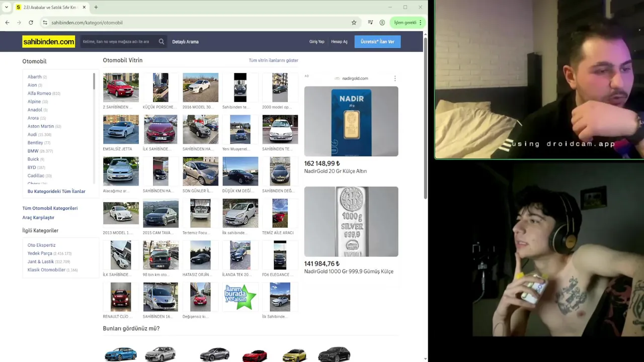The height and width of the screenshot is (362, 644).
Task: Bookmark this page with the star icon
Action: pyautogui.click(x=354, y=23)
